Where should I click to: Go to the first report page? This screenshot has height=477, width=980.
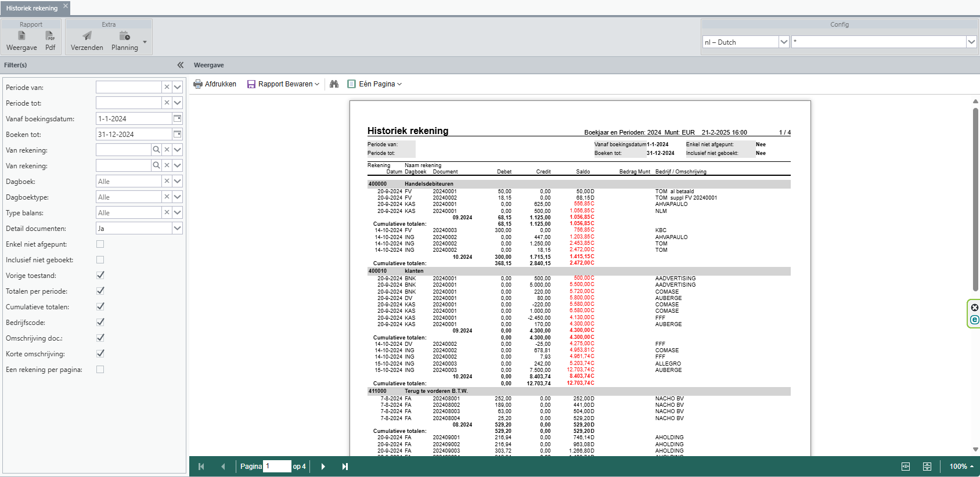201,467
